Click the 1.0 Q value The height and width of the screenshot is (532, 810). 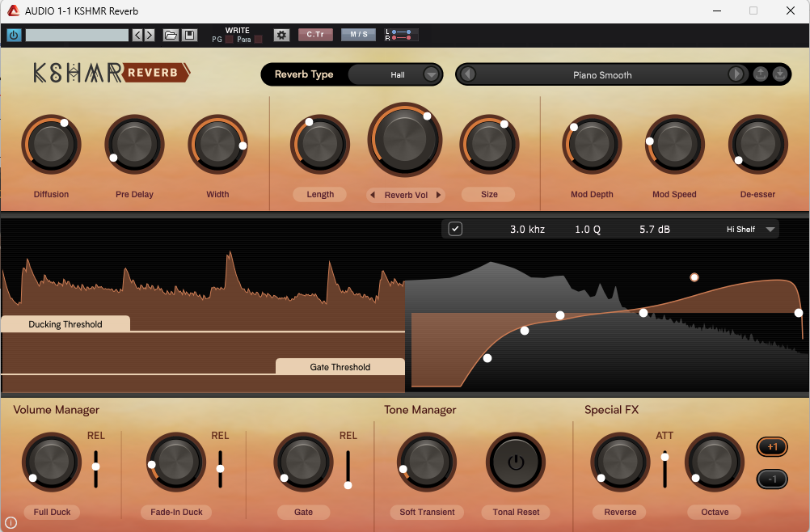[x=588, y=230]
